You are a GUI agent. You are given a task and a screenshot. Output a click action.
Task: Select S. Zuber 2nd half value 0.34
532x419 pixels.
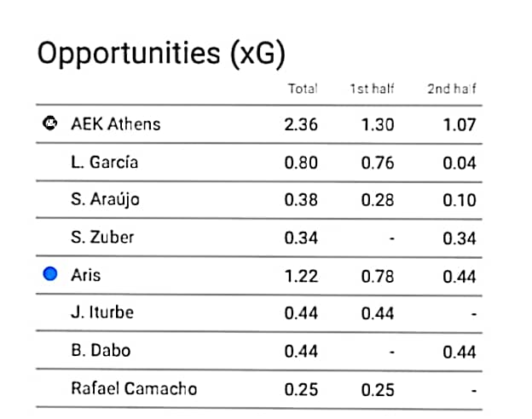(x=460, y=238)
